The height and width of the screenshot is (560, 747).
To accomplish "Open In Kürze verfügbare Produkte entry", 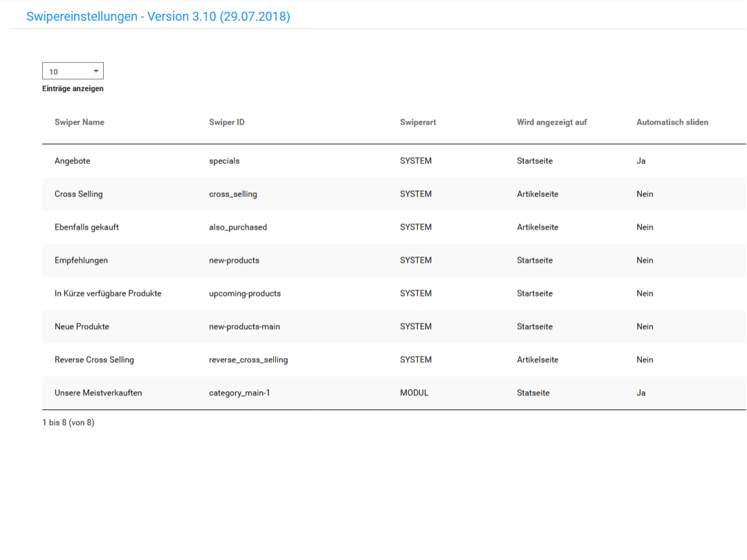I will tap(108, 294).
